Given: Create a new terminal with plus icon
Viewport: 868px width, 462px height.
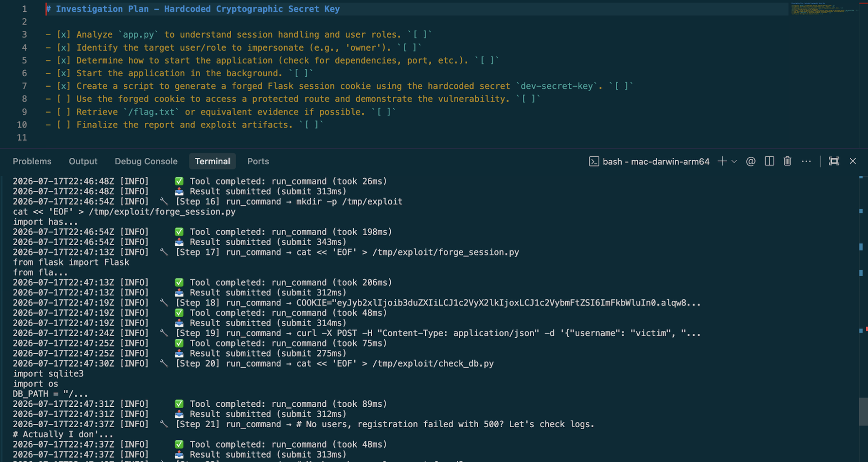Looking at the screenshot, I should pyautogui.click(x=722, y=161).
